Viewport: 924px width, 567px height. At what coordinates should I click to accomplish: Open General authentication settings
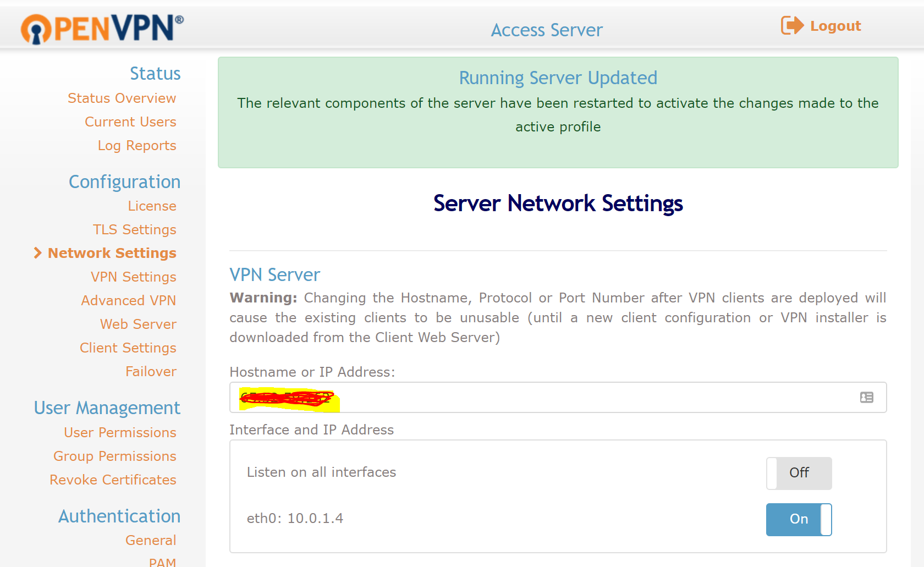click(151, 540)
